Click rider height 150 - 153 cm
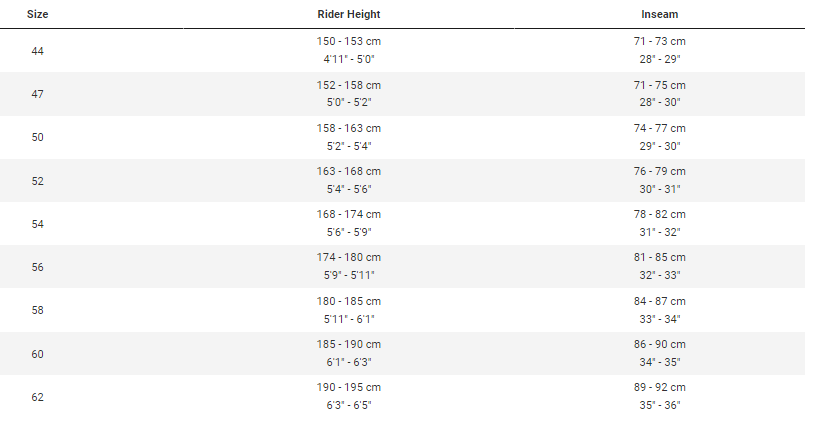The height and width of the screenshot is (430, 818). coord(348,41)
